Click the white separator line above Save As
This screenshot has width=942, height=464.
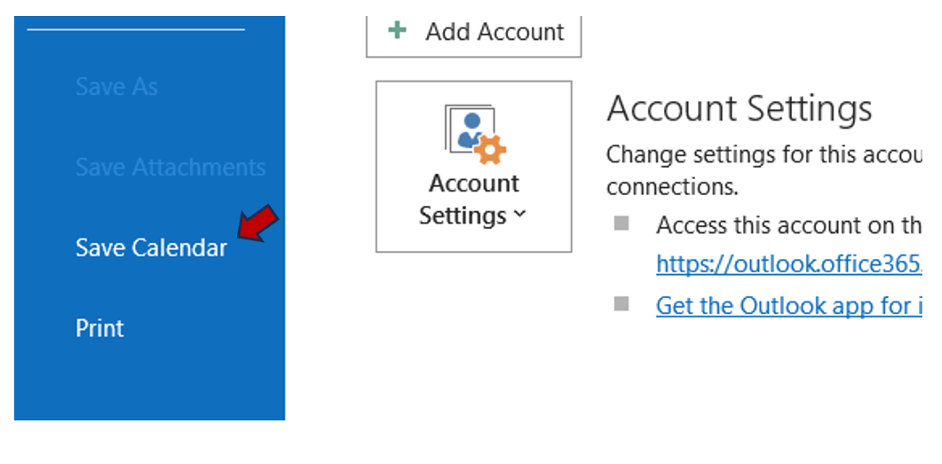click(135, 30)
